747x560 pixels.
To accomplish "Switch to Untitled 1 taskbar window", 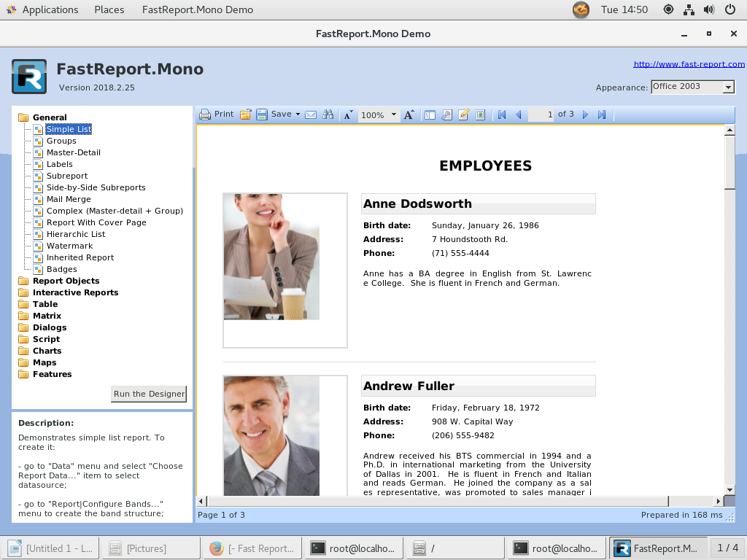I will (50, 548).
